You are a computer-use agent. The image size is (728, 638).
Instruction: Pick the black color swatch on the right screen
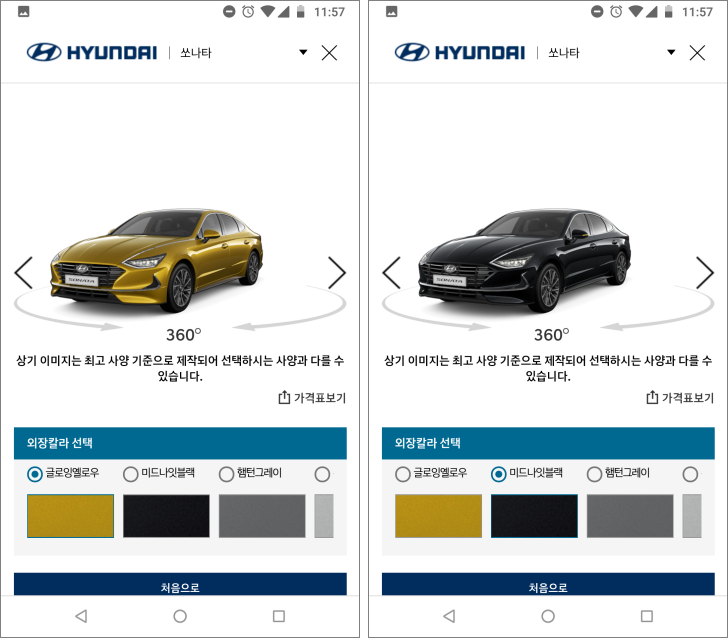pos(534,516)
